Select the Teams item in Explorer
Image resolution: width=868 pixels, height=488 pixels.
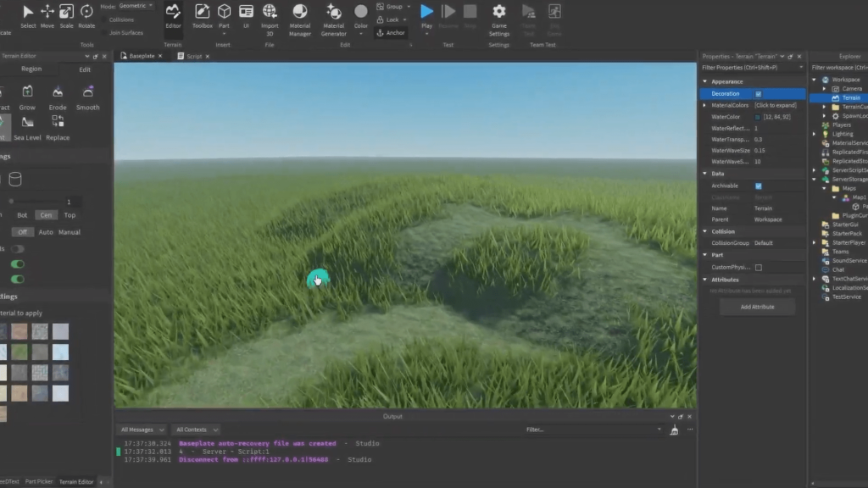click(840, 252)
